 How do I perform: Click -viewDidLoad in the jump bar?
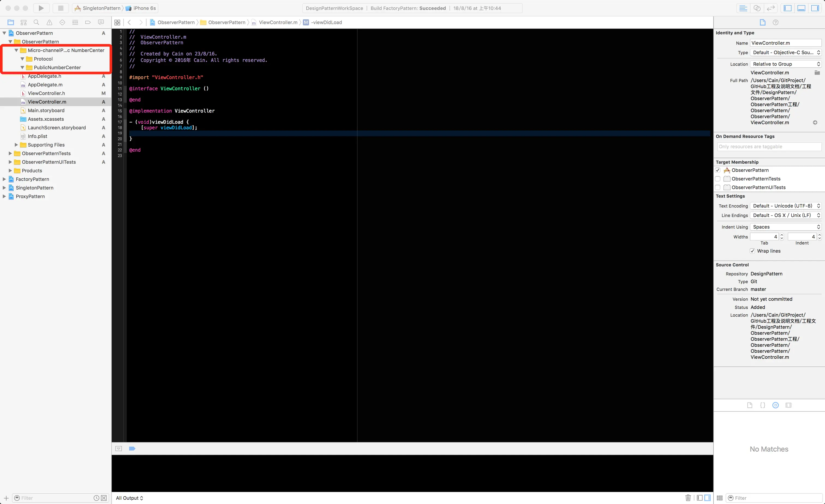click(326, 22)
